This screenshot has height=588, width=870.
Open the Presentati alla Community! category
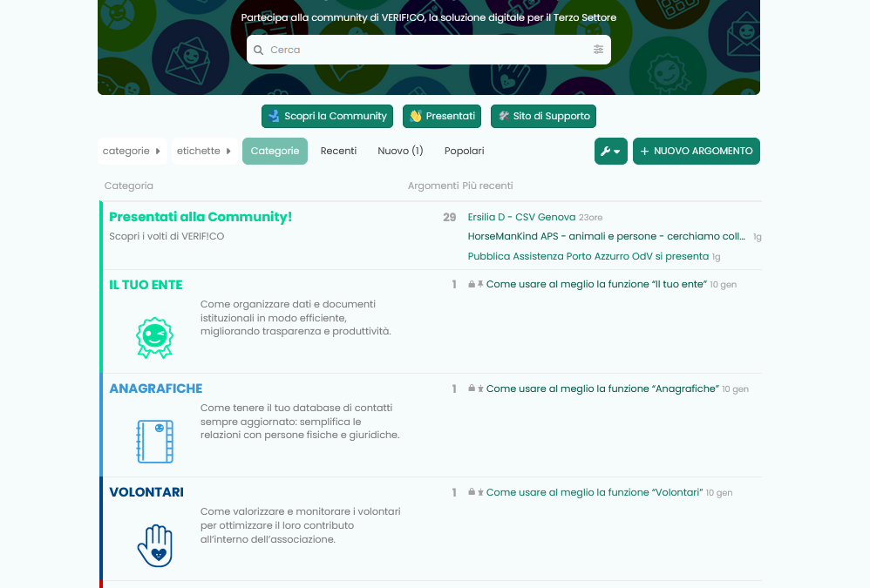[201, 217]
